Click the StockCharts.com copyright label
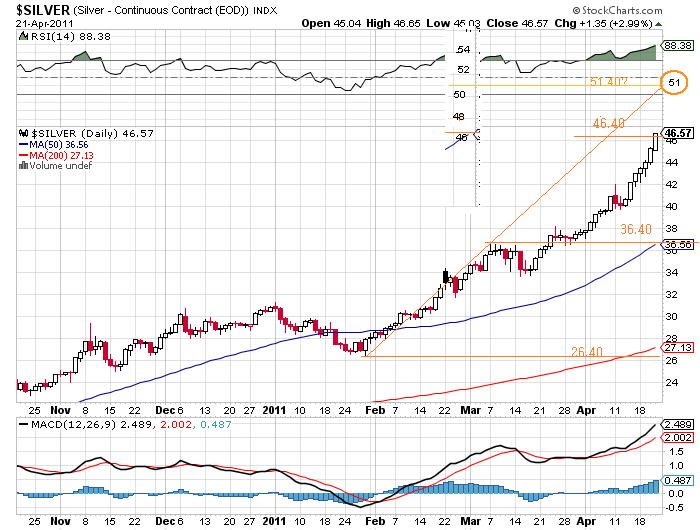Image resolution: width=700 pixels, height=530 pixels. click(x=618, y=10)
